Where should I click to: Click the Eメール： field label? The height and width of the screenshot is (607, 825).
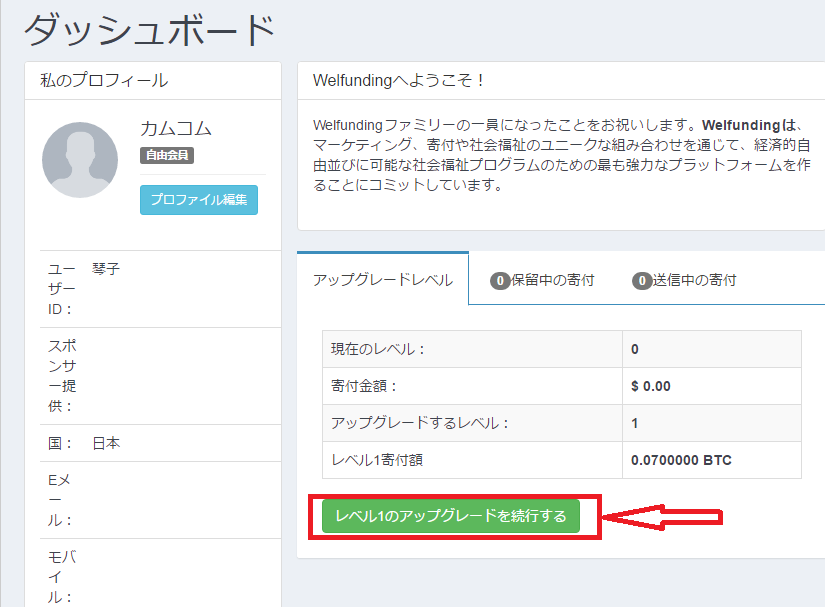click(59, 500)
